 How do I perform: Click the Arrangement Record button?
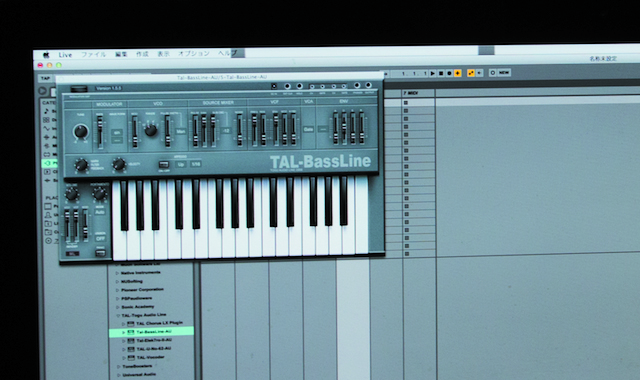(x=449, y=73)
